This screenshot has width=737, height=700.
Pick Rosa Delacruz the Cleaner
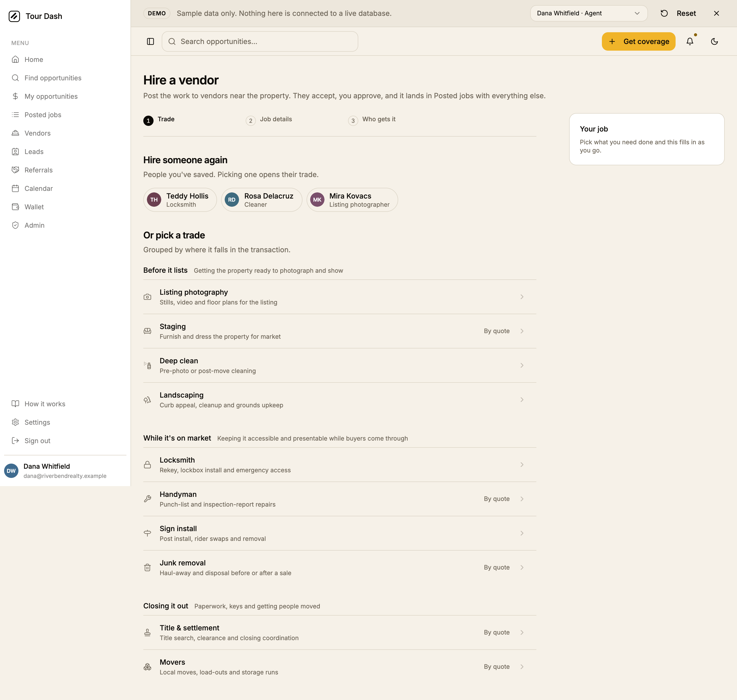[262, 200]
